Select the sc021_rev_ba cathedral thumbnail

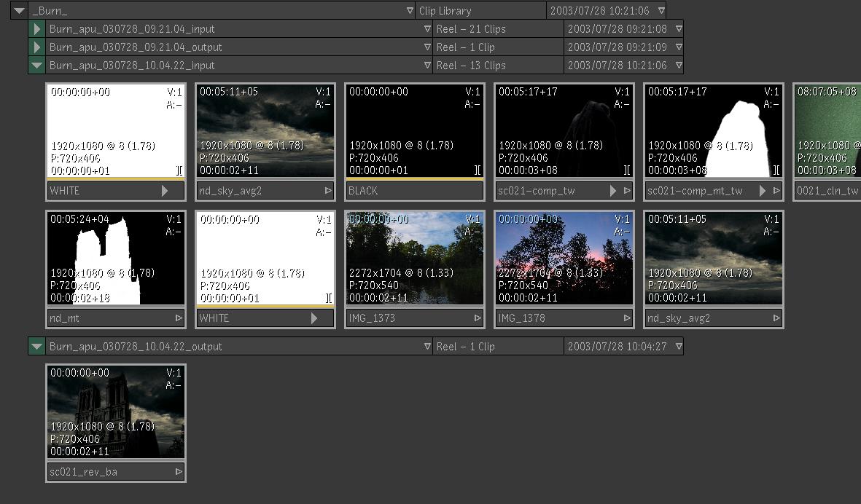116,412
